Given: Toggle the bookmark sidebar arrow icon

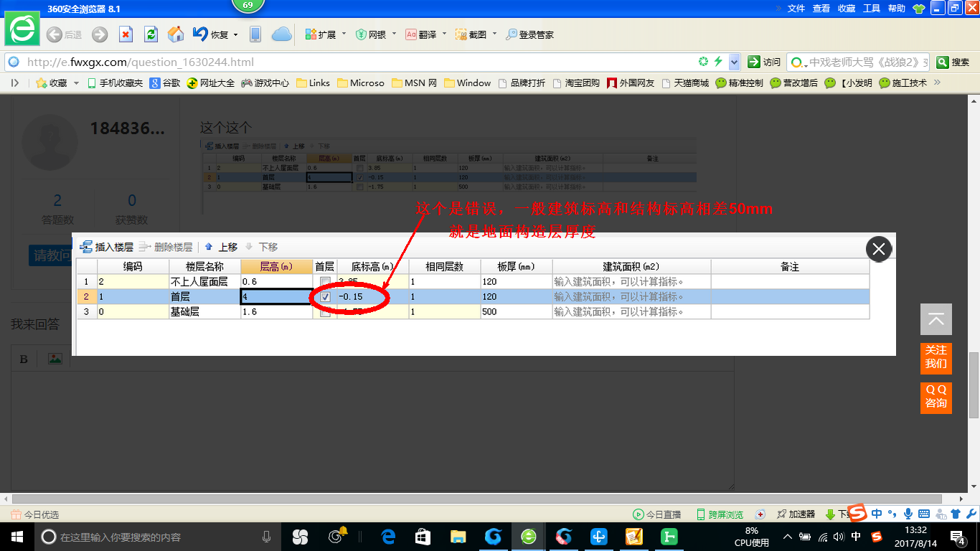Looking at the screenshot, I should [15, 83].
